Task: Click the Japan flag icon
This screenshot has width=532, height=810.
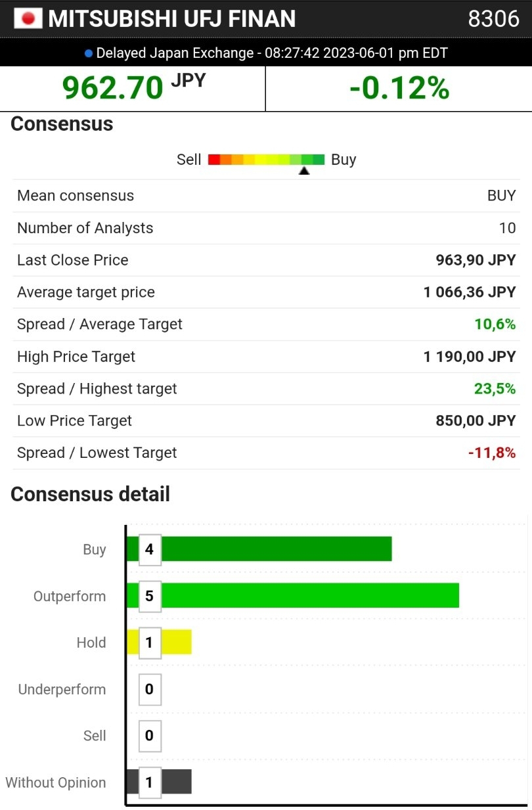Action: click(28, 18)
